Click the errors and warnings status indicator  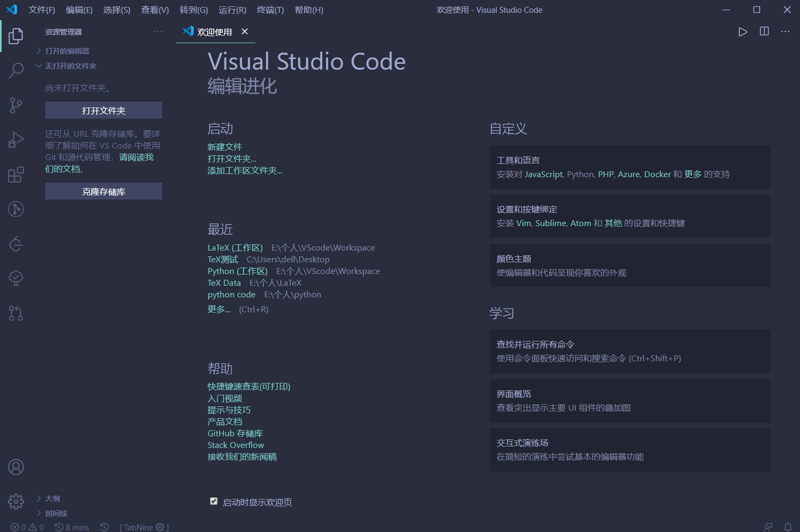pos(27,527)
